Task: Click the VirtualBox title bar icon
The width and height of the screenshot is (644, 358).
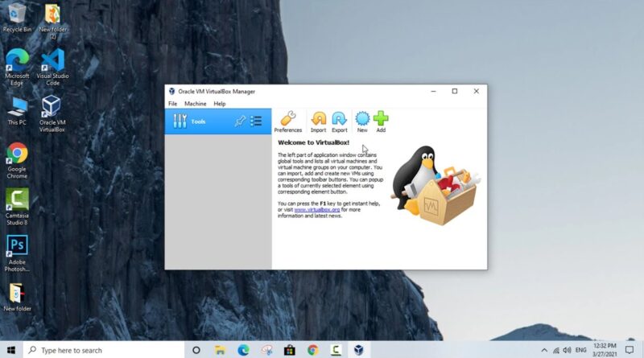Action: 171,91
